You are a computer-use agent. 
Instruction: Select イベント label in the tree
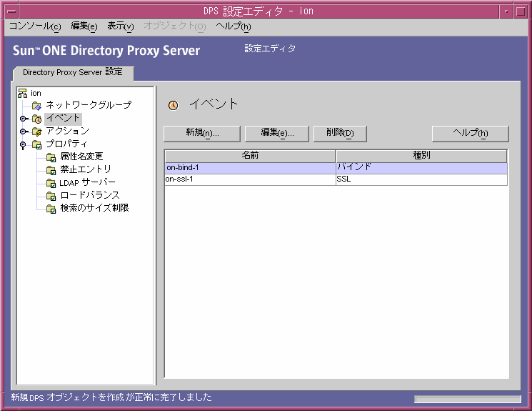[63, 118]
